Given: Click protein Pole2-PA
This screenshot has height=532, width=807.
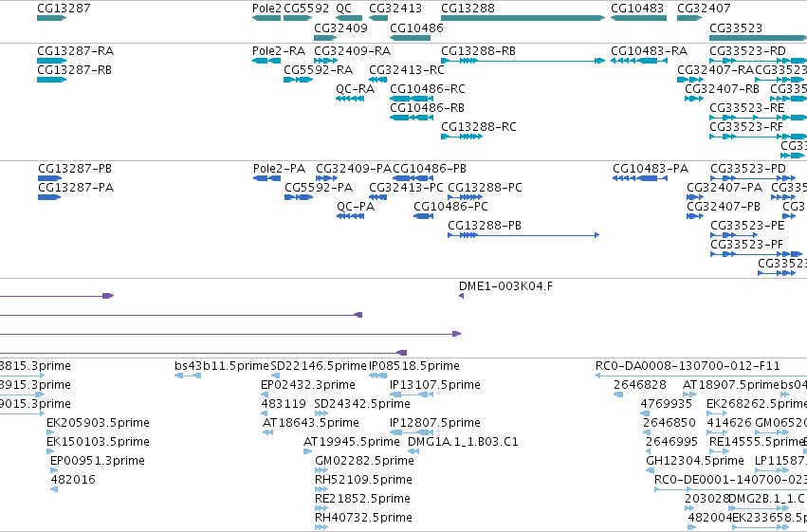Looking at the screenshot, I should (x=279, y=169).
